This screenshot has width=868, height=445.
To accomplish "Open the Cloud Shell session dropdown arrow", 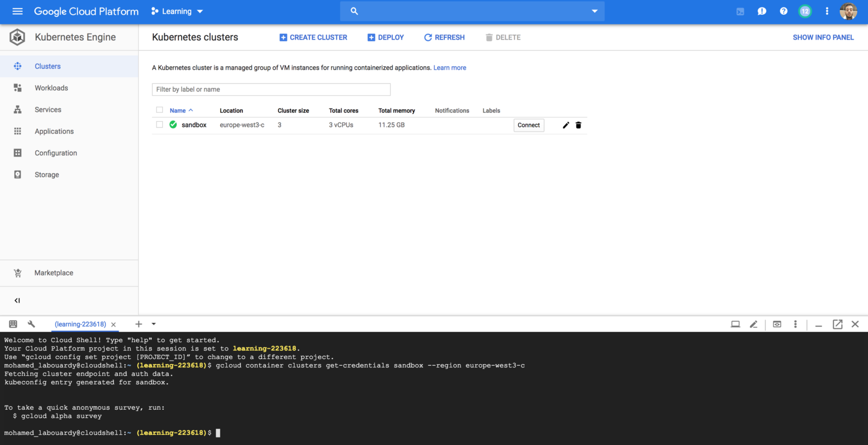I will [x=154, y=324].
